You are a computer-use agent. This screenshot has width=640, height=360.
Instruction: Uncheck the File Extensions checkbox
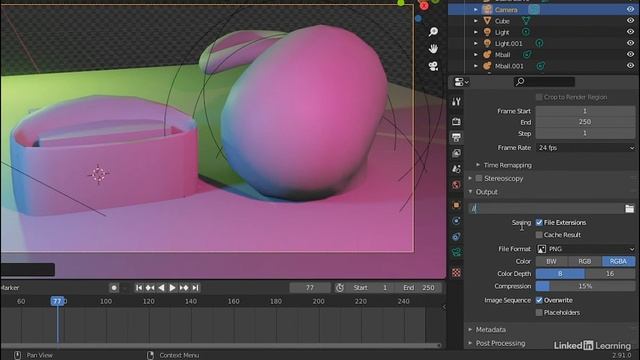539,222
